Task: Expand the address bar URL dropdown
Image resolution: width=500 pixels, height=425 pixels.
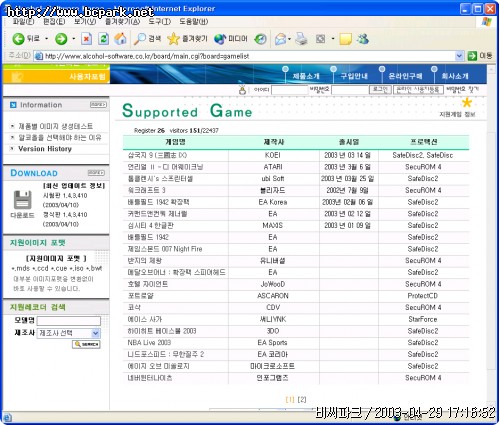Action: [x=459, y=56]
